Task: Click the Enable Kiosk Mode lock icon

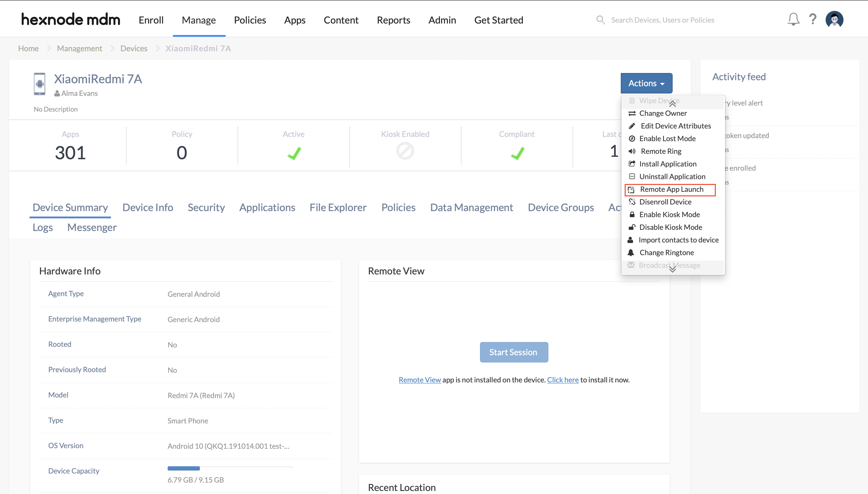Action: tap(632, 214)
